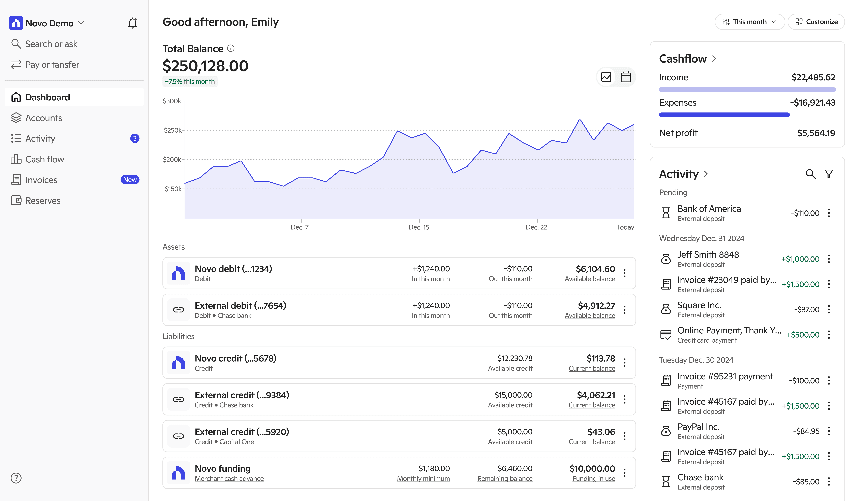
Task: Switch to chart view toggle
Action: pos(606,77)
